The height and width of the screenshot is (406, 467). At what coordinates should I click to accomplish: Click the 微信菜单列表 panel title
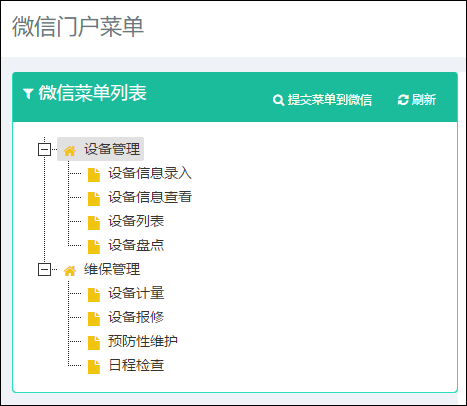[92, 93]
